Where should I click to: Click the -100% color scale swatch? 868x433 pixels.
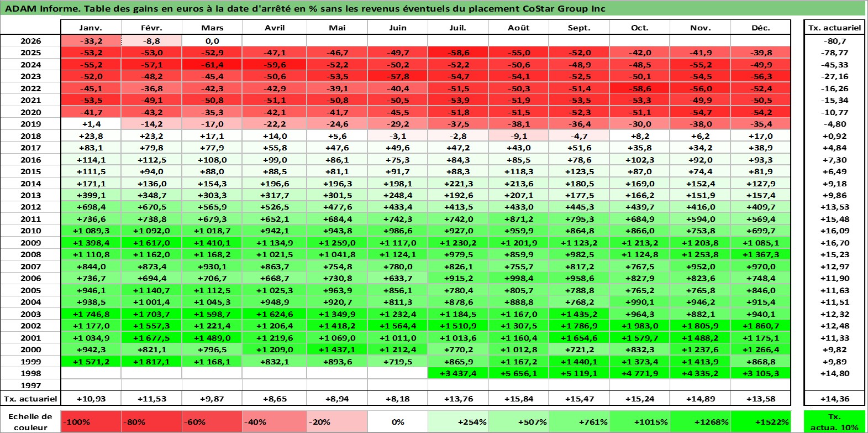(x=91, y=422)
